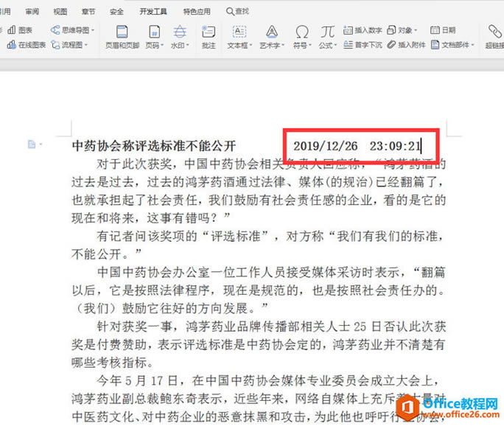Click the 公式 pi formula icon

pos(328,32)
